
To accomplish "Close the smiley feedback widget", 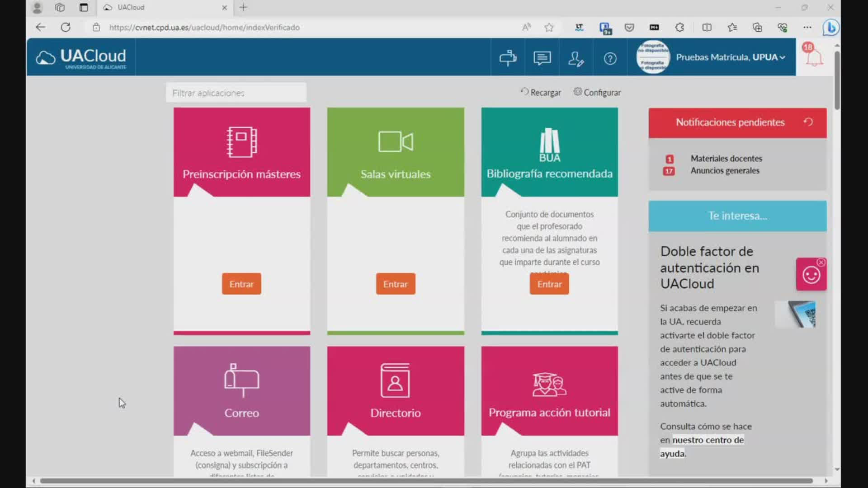I will pyautogui.click(x=821, y=262).
